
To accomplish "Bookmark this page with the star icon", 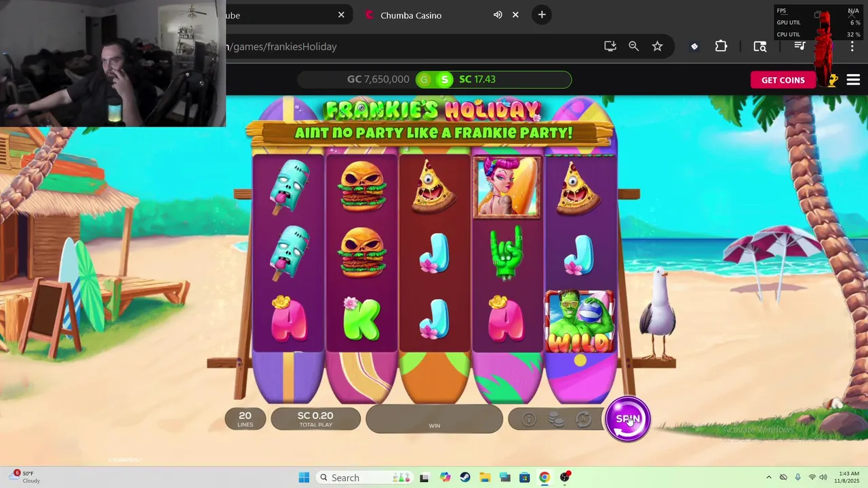I will pyautogui.click(x=657, y=46).
